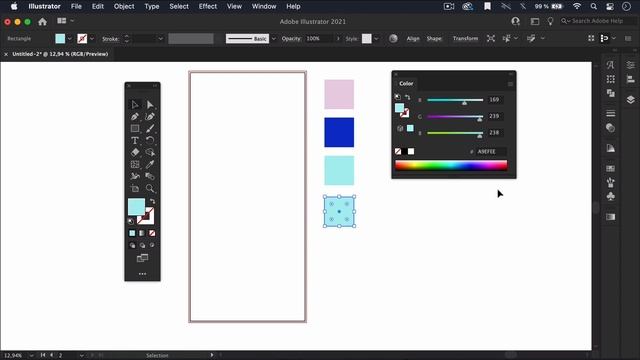Open the Character panel icon in dock
Viewport: 640px width, 360px height.
click(611, 64)
